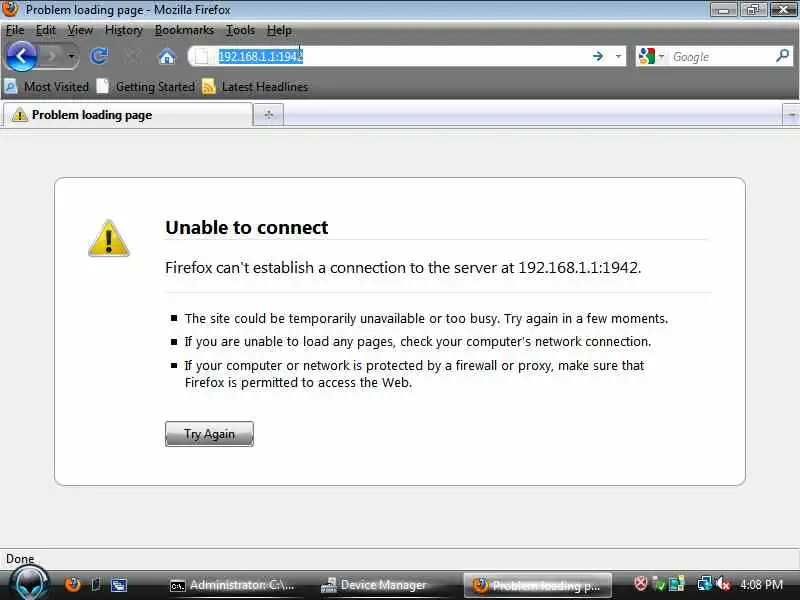Click the green check tray icon
The width and height of the screenshot is (800, 600).
pyautogui.click(x=659, y=584)
